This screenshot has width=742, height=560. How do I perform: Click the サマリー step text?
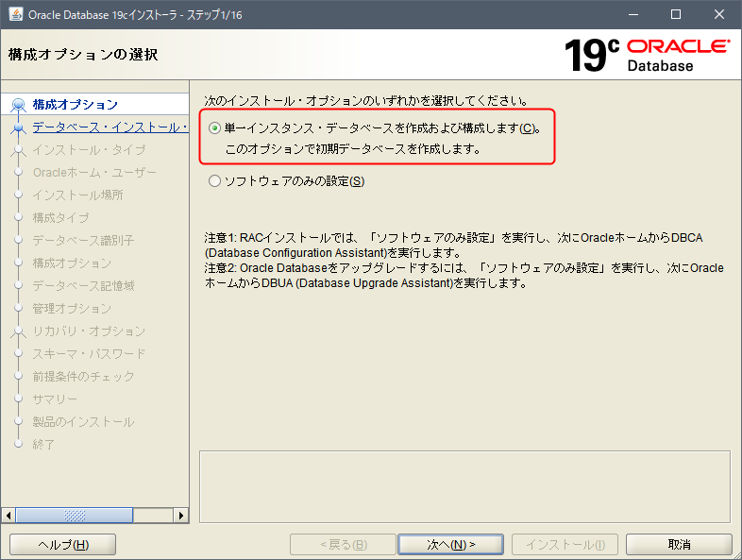55,399
